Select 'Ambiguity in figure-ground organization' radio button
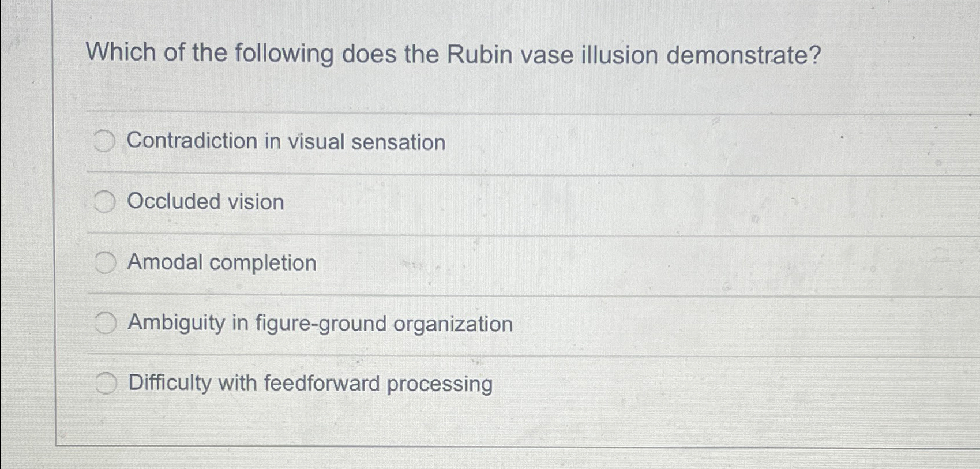The height and width of the screenshot is (469, 980). [x=106, y=323]
